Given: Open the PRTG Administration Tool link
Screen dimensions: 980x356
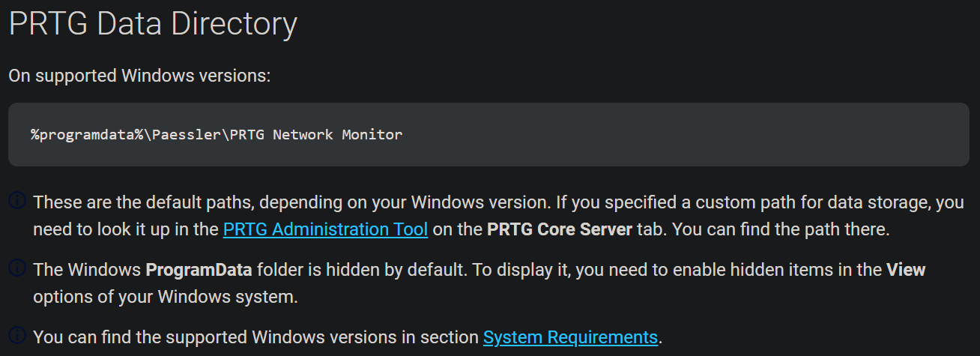Looking at the screenshot, I should [x=325, y=229].
